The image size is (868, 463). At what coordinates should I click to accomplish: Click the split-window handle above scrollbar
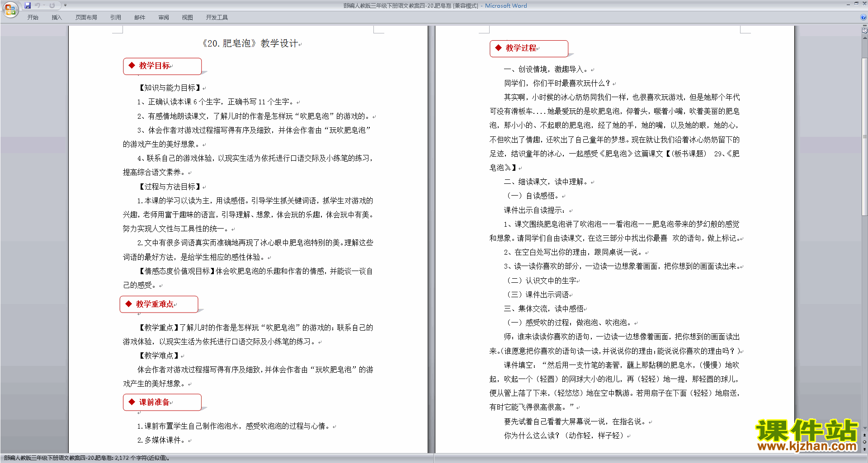[x=865, y=26]
